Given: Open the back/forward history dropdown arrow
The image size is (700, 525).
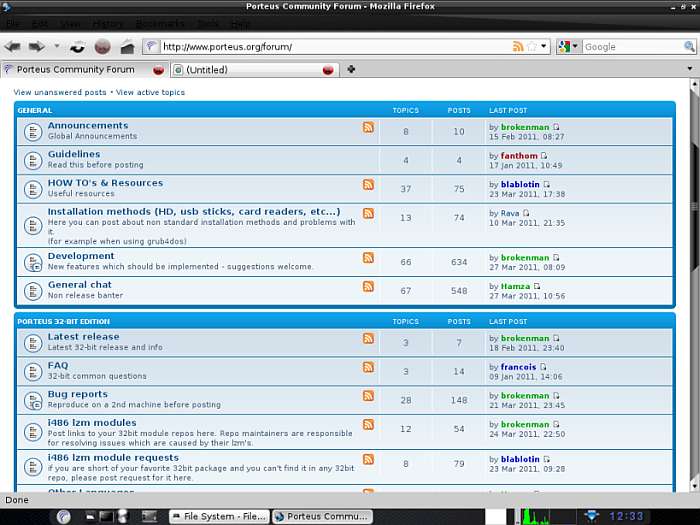Looking at the screenshot, I should (x=56, y=47).
